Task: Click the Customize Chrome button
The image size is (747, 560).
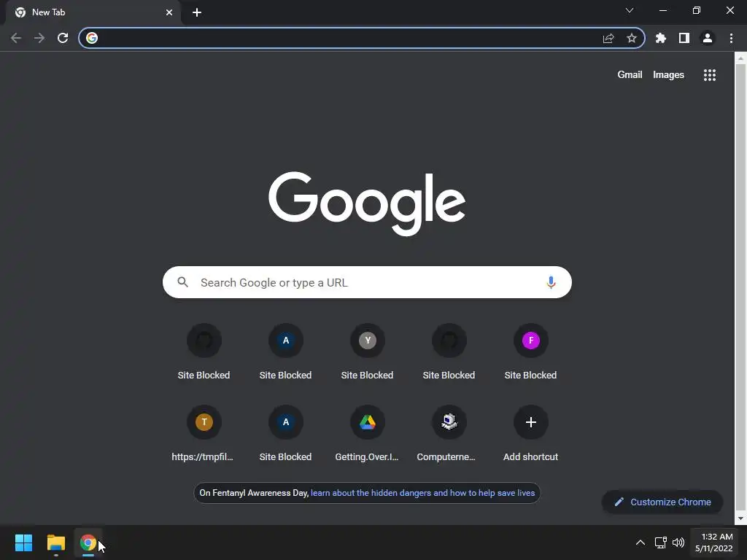Action: (x=662, y=502)
